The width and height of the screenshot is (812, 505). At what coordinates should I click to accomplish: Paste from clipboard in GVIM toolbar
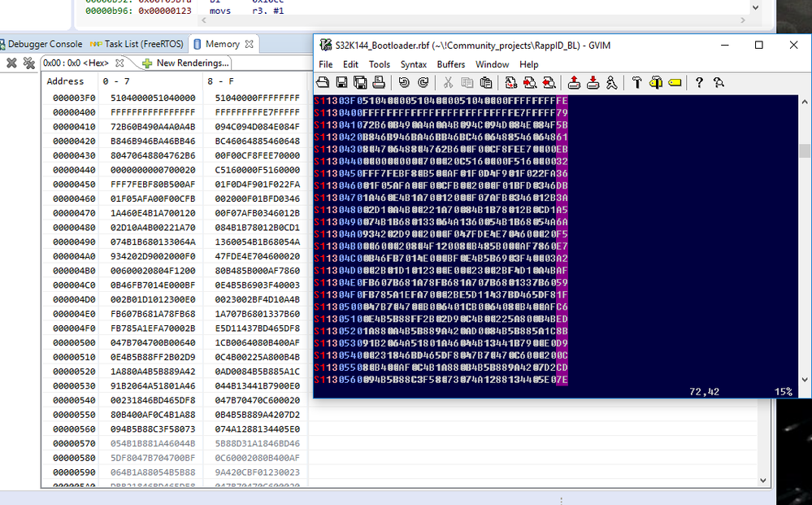click(x=486, y=82)
